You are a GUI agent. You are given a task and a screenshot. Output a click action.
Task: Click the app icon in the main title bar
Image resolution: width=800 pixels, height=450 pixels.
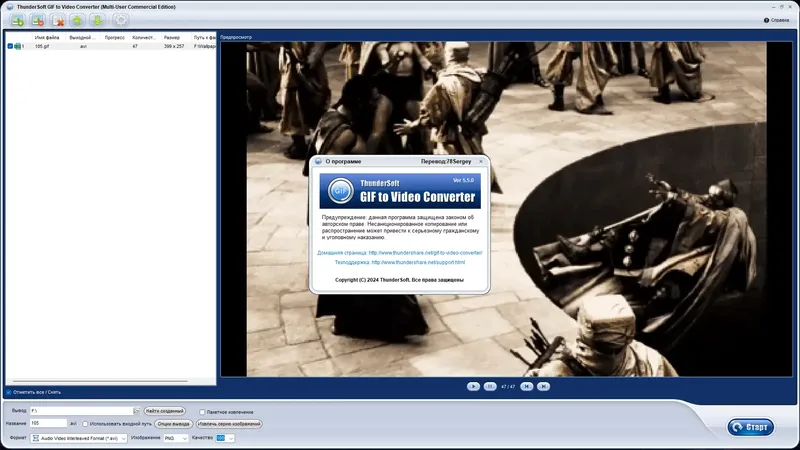coord(10,7)
